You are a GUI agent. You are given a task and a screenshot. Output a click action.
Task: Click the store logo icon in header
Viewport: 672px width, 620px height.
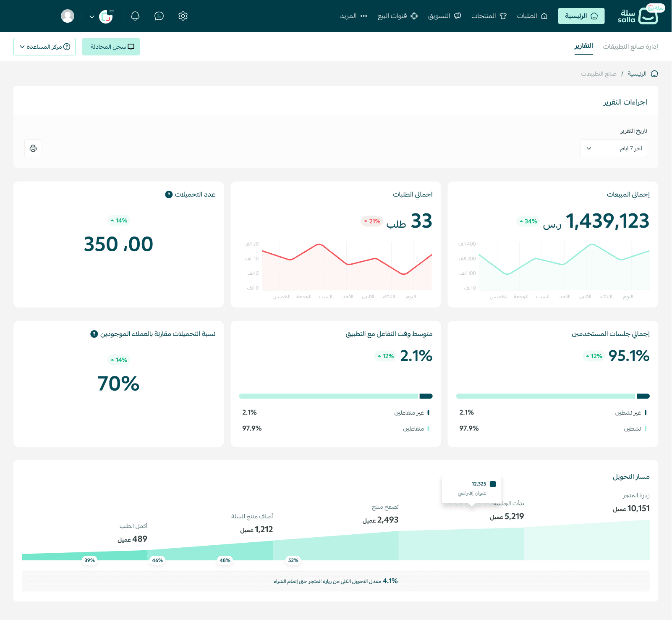(x=106, y=16)
